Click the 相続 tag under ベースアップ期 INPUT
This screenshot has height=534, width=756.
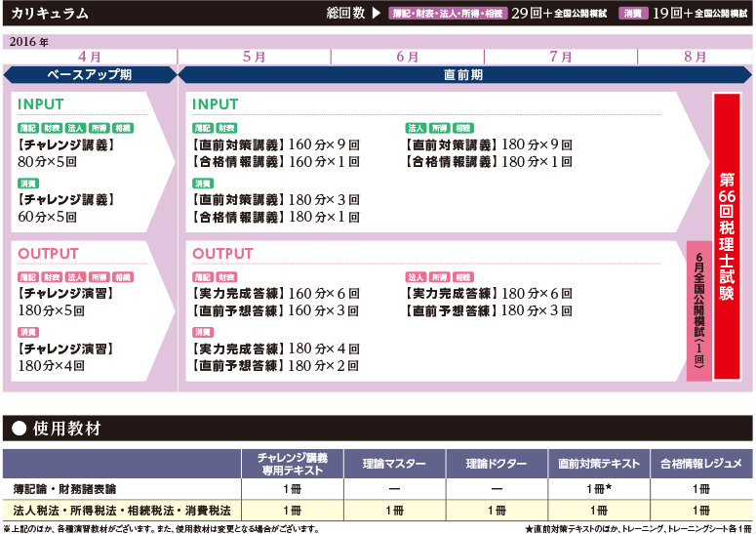(x=122, y=128)
